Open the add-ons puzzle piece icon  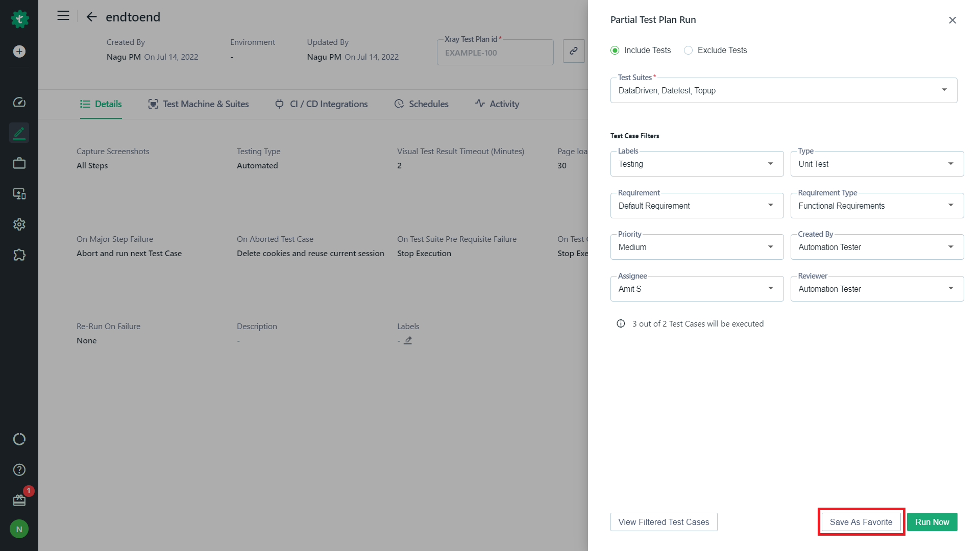(19, 255)
